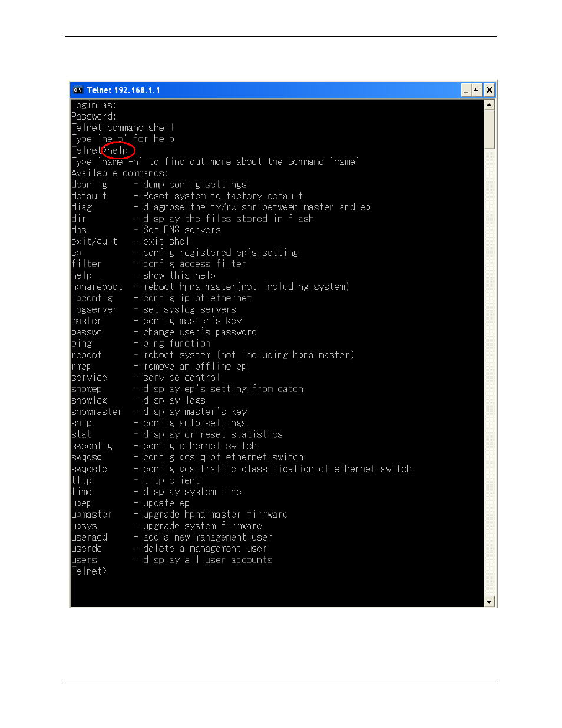Click 'config ip of ethernet' description
Image resolution: width=562 pixels, height=728 pixels.
point(197,298)
